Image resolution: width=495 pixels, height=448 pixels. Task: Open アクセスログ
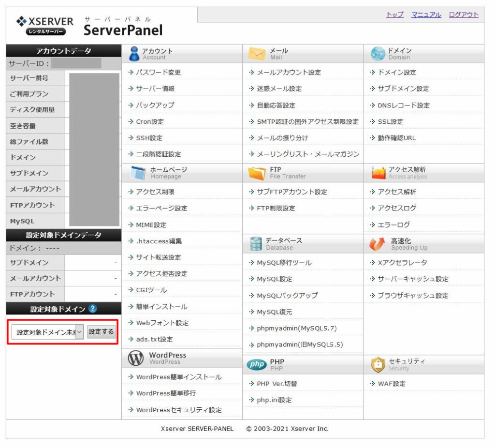pos(397,208)
